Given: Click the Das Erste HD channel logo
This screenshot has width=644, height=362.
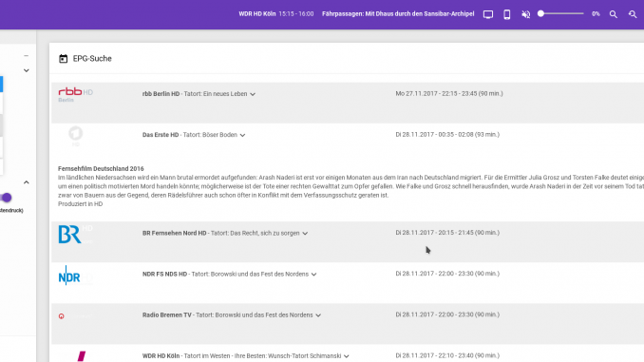Looking at the screenshot, I should coord(76,136).
